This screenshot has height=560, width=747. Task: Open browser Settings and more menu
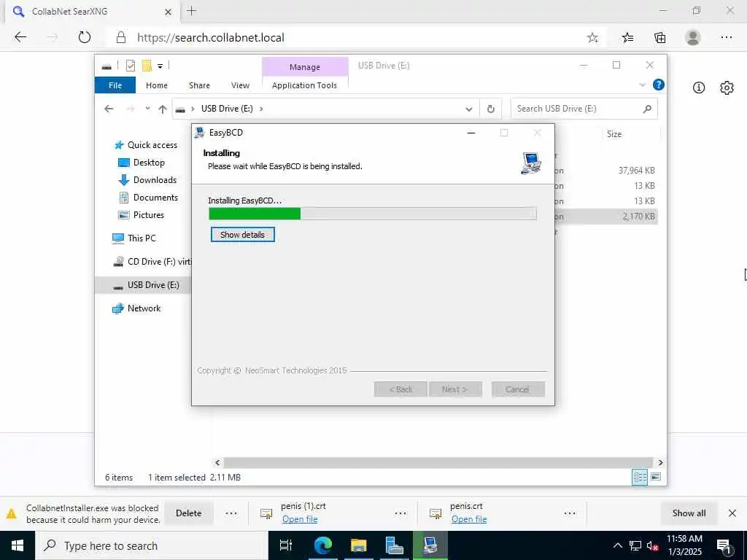click(726, 38)
